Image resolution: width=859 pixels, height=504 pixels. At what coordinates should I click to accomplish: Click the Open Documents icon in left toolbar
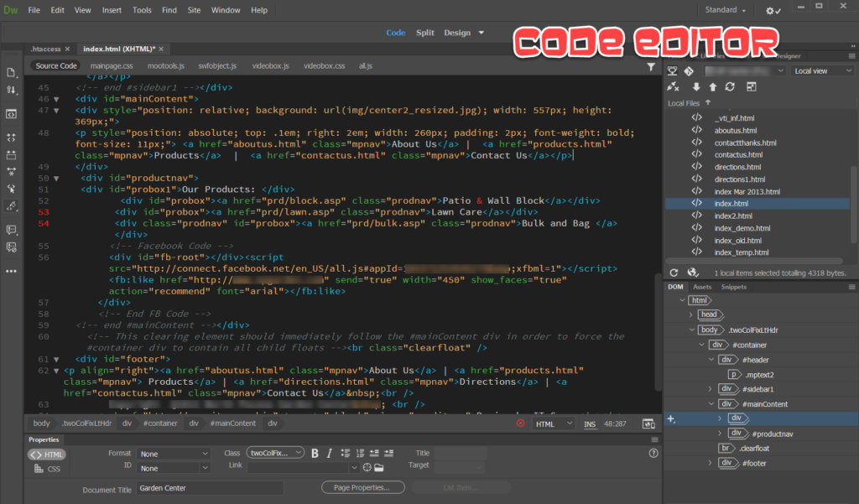click(x=11, y=72)
